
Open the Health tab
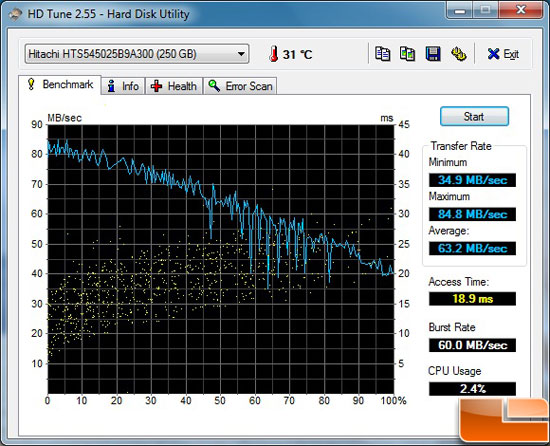[174, 86]
